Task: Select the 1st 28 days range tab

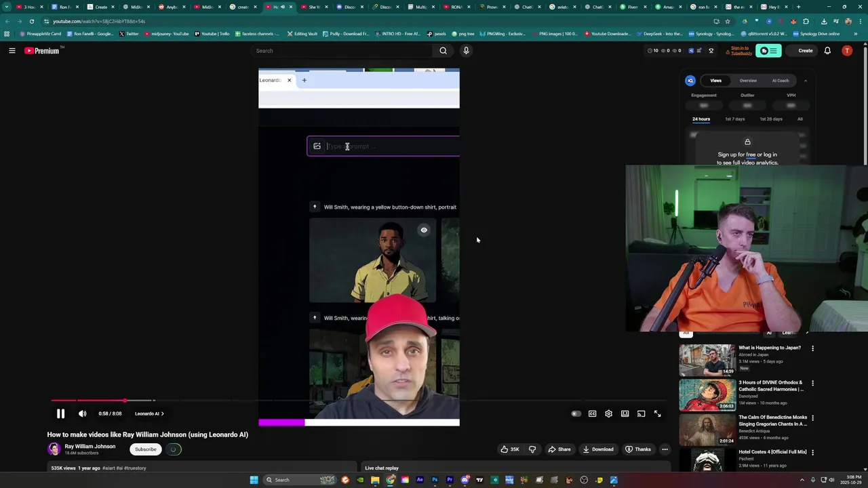Action: [771, 119]
